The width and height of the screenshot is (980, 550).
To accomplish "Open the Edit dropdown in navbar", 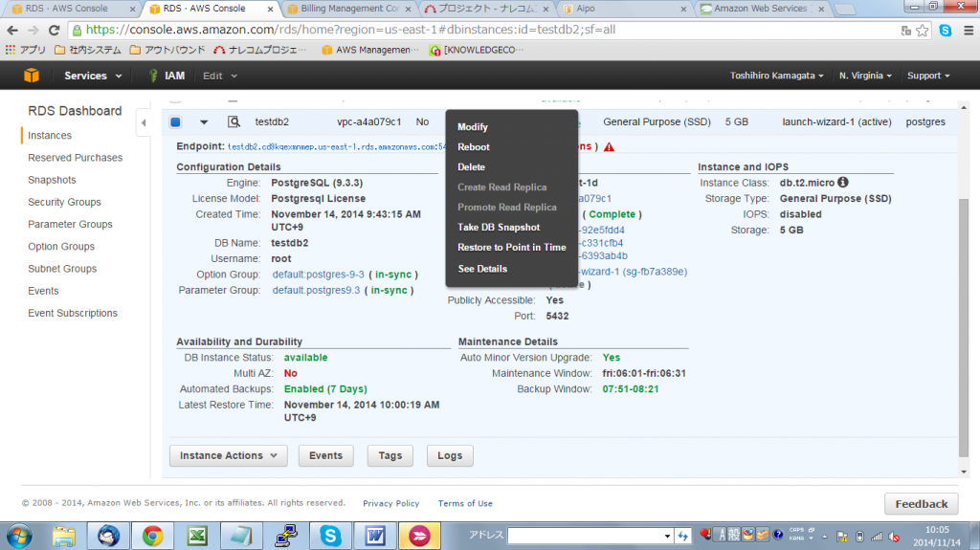I will (220, 76).
